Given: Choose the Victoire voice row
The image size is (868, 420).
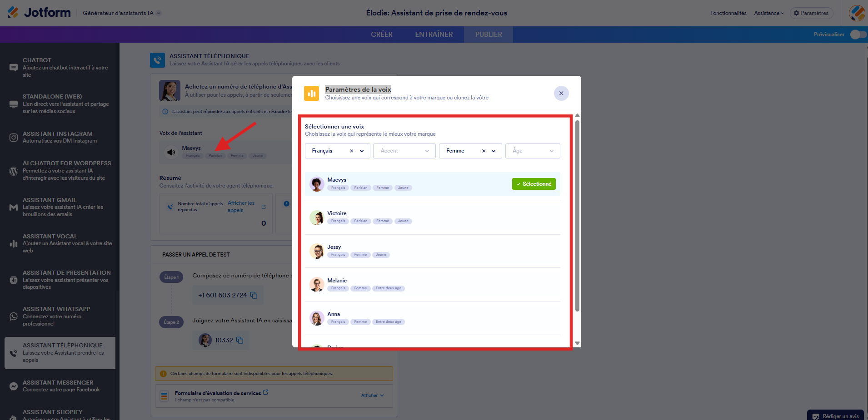Looking at the screenshot, I should [432, 217].
